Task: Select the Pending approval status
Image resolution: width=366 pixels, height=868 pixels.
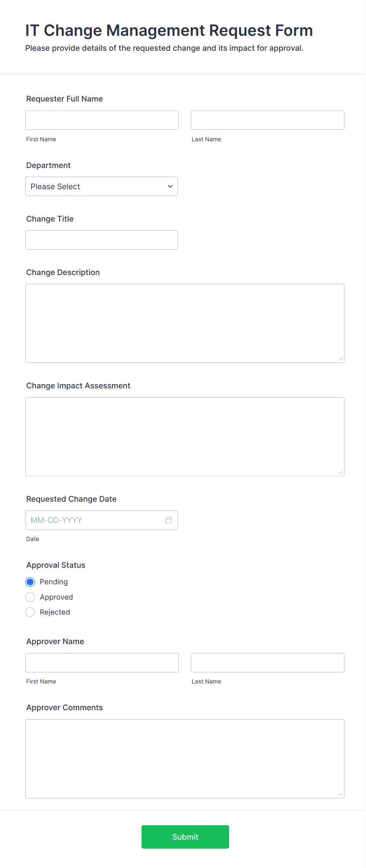Action: click(30, 582)
